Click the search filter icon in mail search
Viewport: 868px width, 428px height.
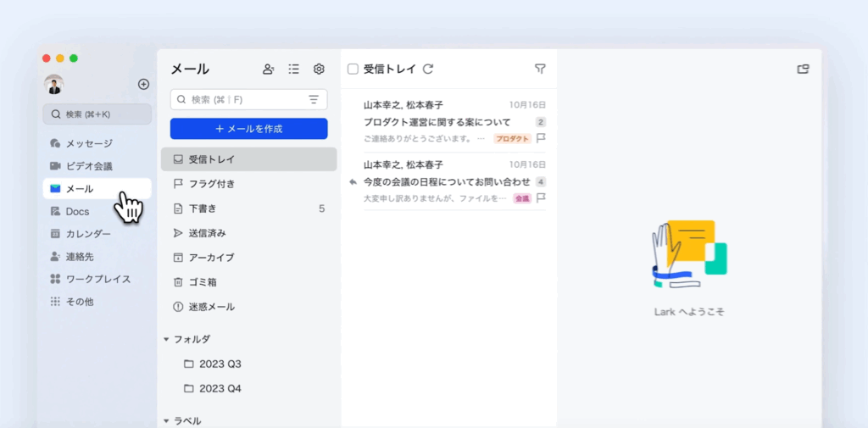pos(314,100)
